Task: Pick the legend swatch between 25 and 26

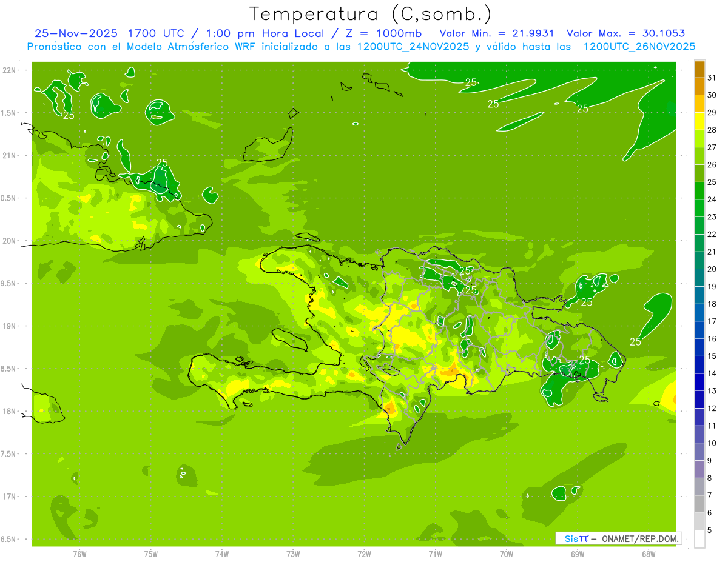Action: [x=699, y=173]
